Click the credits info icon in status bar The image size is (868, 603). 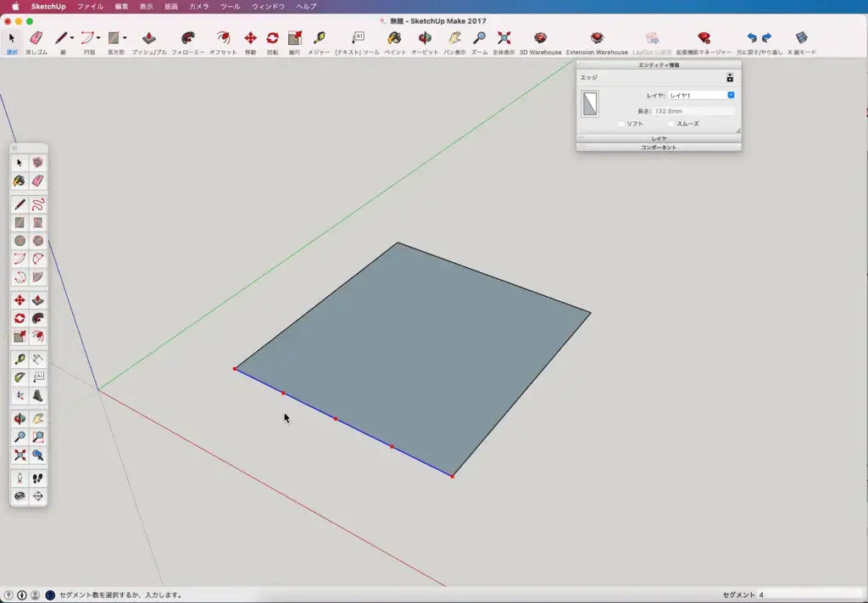(x=22, y=595)
